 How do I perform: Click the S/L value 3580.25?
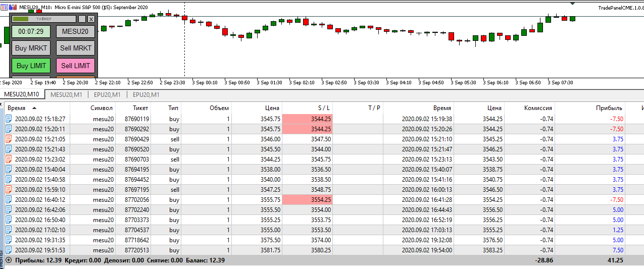click(x=321, y=250)
